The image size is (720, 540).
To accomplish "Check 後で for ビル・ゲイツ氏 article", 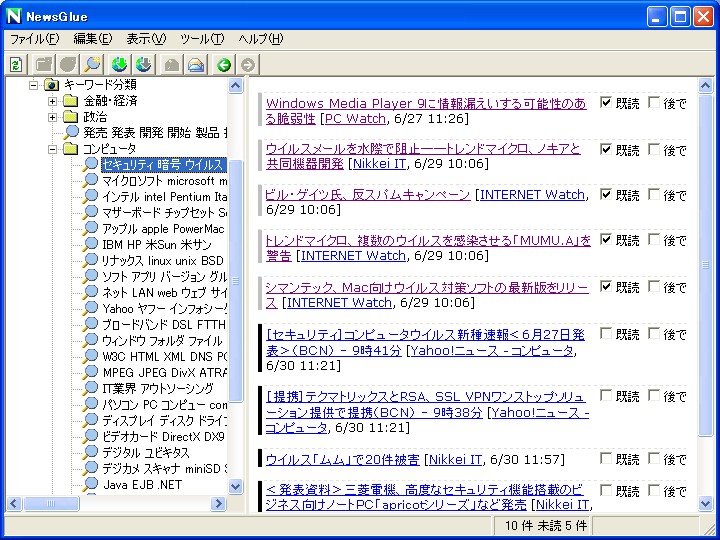I will (x=654, y=194).
